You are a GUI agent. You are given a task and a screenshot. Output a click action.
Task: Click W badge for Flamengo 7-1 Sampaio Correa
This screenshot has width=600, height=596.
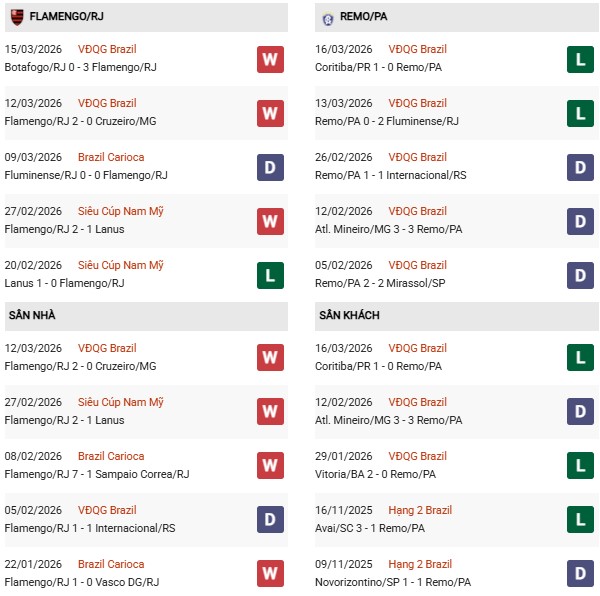click(269, 466)
